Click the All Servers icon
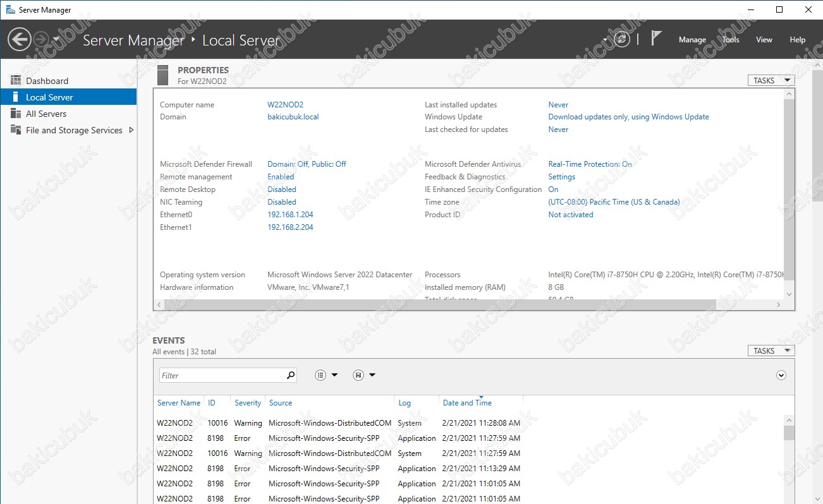The width and height of the screenshot is (823, 504). pyautogui.click(x=15, y=113)
